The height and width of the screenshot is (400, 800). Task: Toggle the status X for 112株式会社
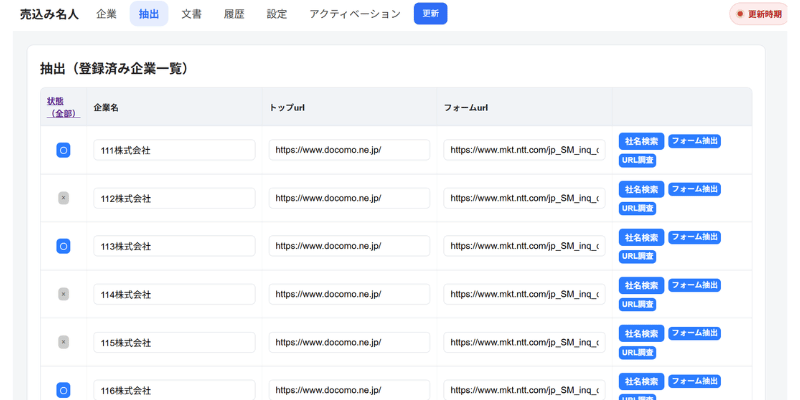(x=63, y=198)
